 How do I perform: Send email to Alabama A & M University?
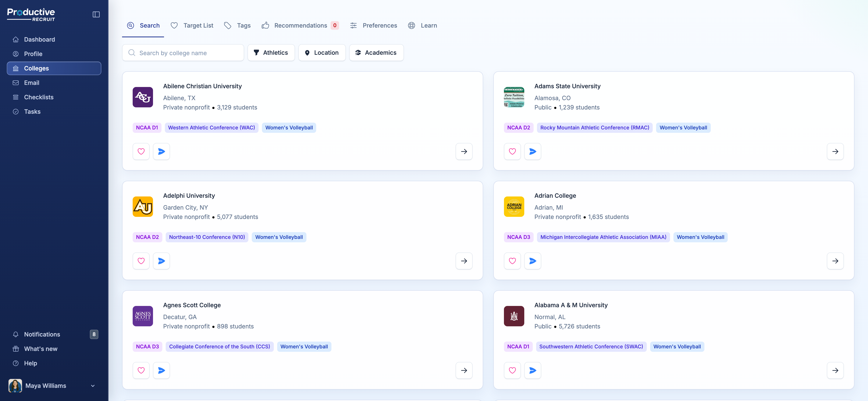pyautogui.click(x=533, y=370)
